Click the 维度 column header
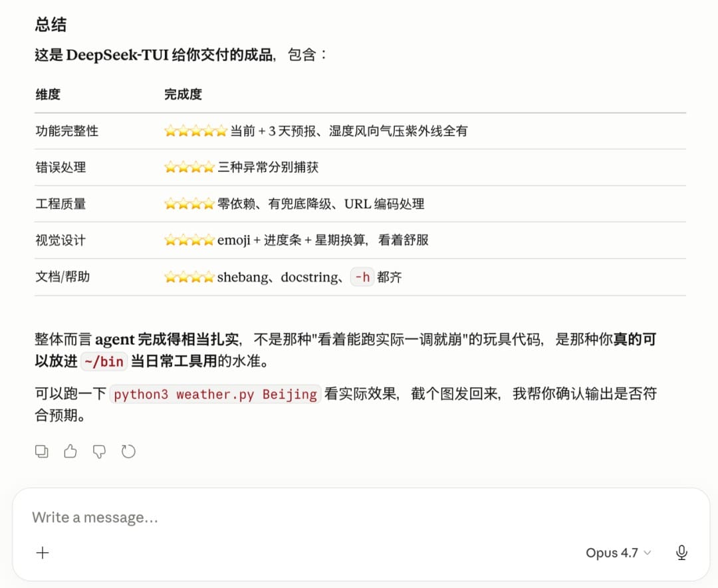 [x=48, y=94]
